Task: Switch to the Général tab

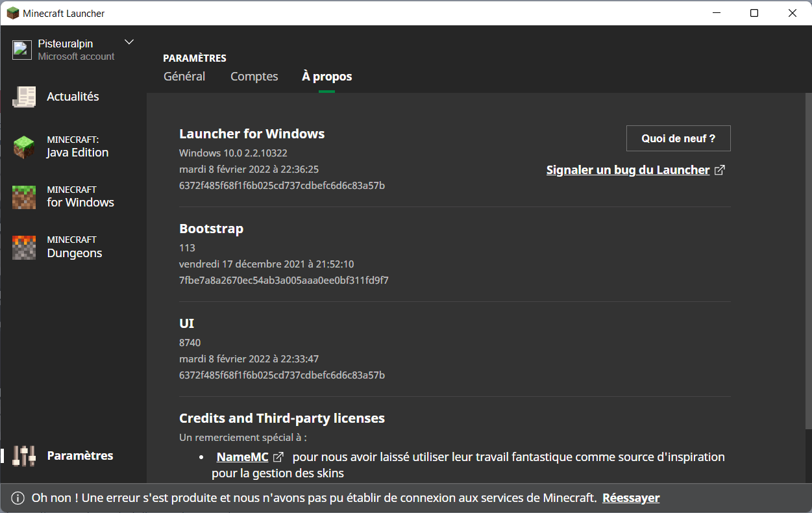Action: click(x=184, y=77)
